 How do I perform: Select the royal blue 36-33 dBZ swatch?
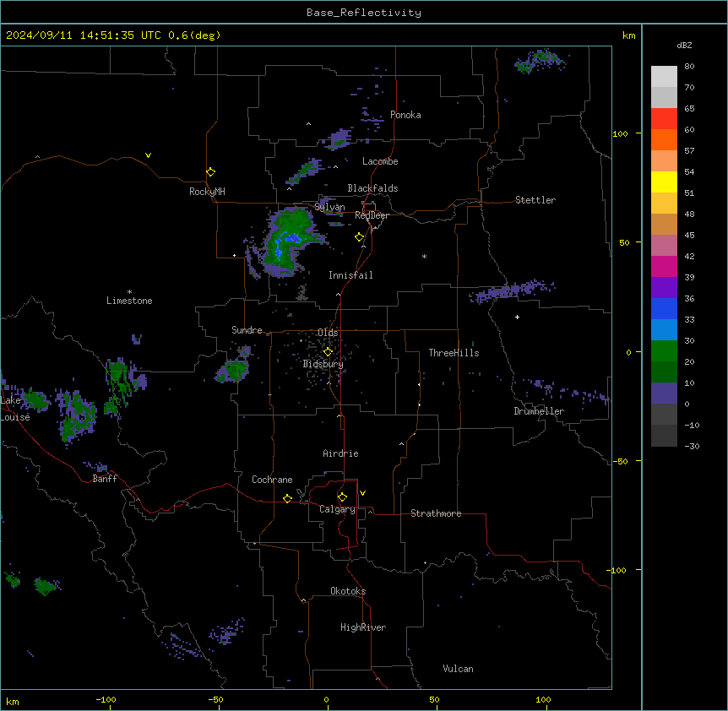pos(664,308)
